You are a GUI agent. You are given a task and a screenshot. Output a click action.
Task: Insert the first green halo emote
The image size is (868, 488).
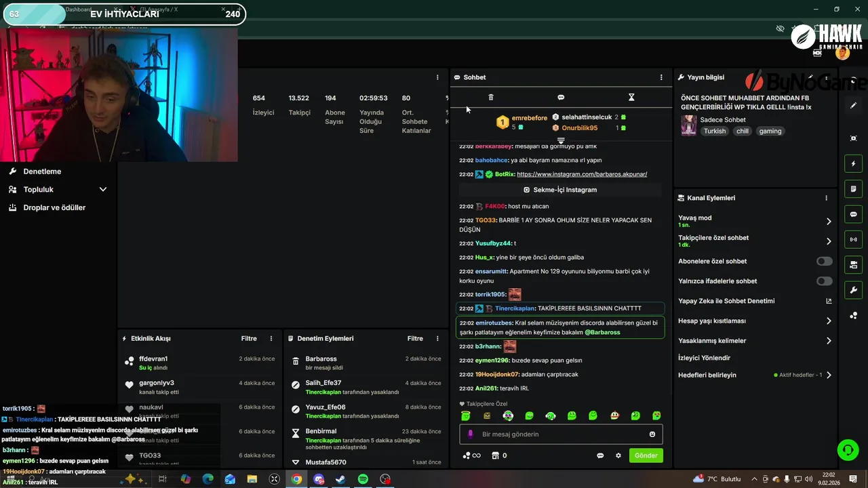click(466, 415)
